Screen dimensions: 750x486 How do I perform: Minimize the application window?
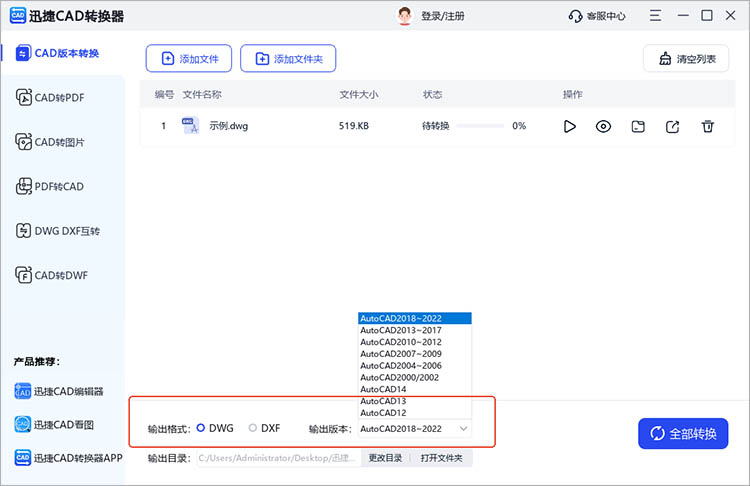pyautogui.click(x=683, y=16)
